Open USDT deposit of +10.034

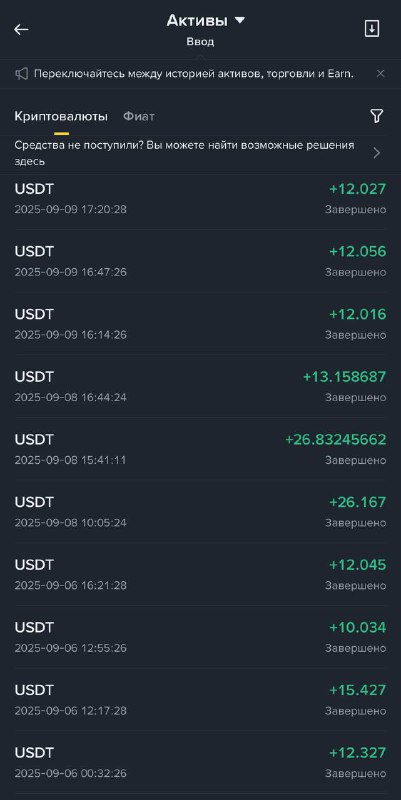pos(200,637)
